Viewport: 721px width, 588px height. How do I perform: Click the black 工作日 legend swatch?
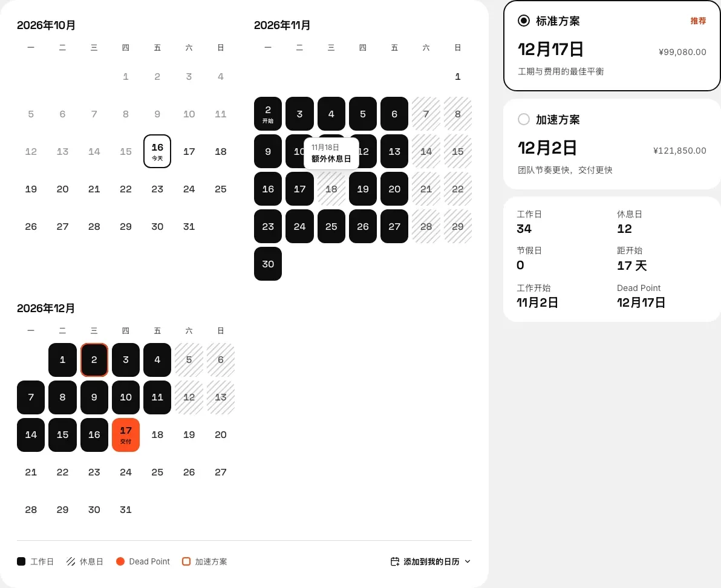(x=21, y=561)
